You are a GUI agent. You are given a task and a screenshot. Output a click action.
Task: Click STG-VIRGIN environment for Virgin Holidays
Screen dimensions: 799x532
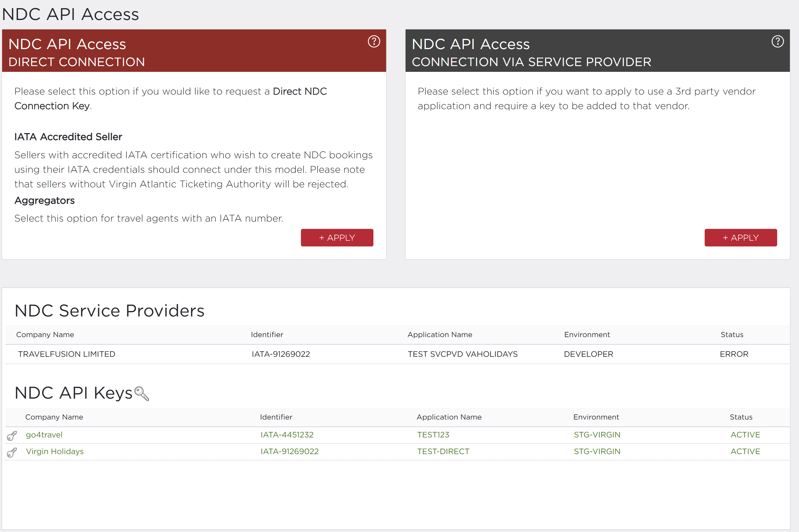597,451
